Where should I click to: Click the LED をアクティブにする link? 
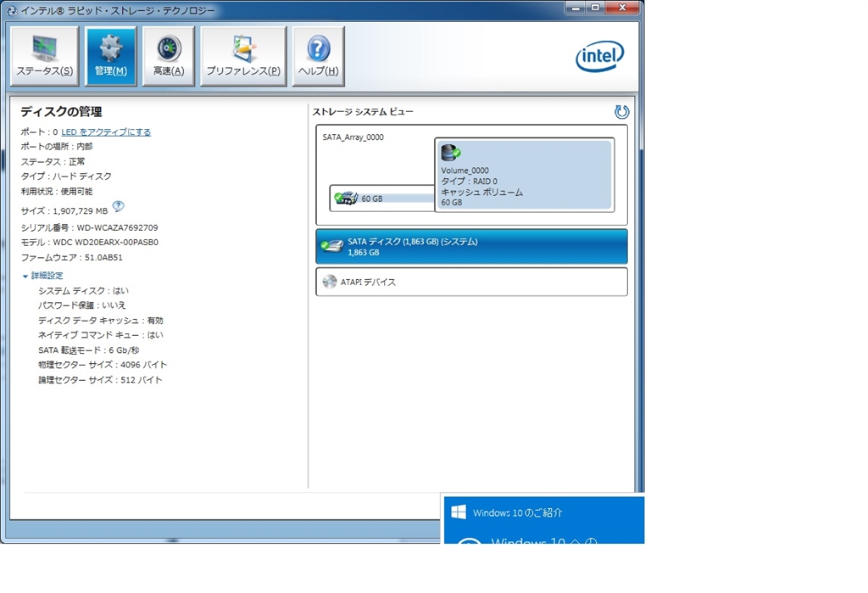tap(106, 131)
